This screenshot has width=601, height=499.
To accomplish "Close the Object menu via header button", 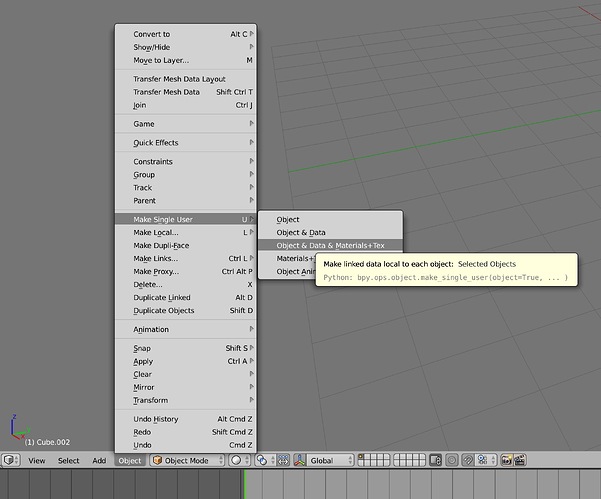I will [x=130, y=460].
